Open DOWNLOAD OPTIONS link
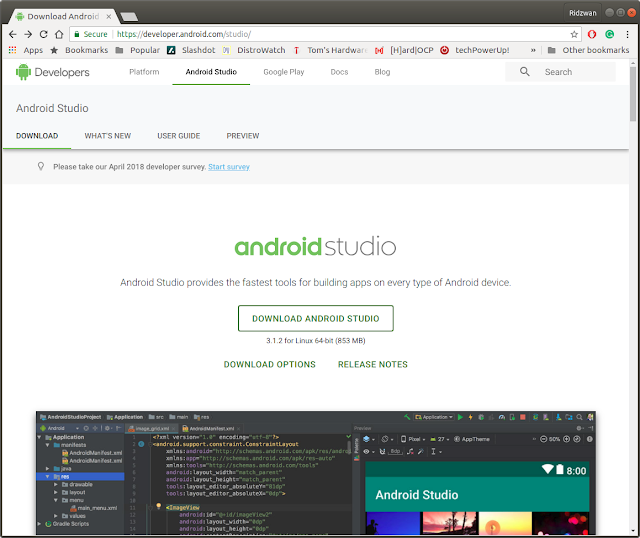 269,365
